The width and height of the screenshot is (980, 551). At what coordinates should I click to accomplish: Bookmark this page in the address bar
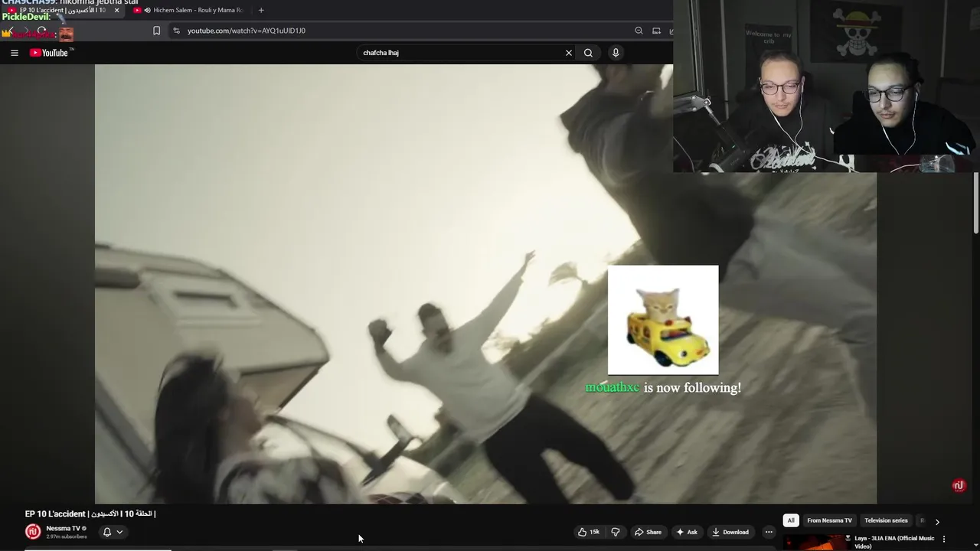(156, 31)
